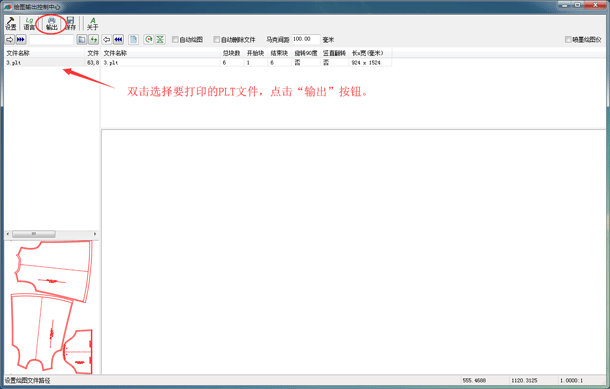Click the triple left-arrow remove-all button
Image resolution: width=610 pixels, height=389 pixels.
[118, 39]
